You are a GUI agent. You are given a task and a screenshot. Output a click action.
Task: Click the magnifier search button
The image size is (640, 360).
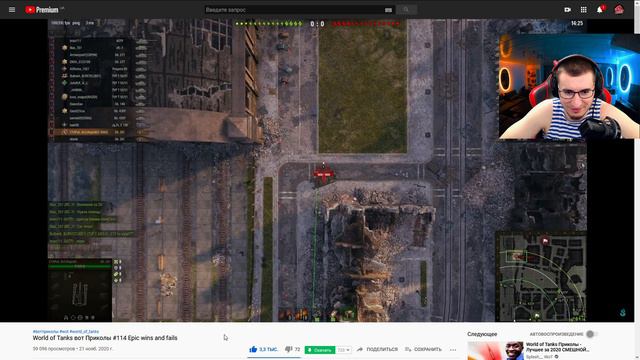406,10
